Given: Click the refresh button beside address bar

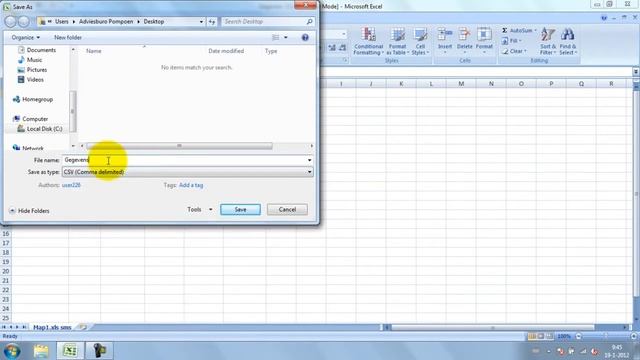Looking at the screenshot, I should coord(212,22).
